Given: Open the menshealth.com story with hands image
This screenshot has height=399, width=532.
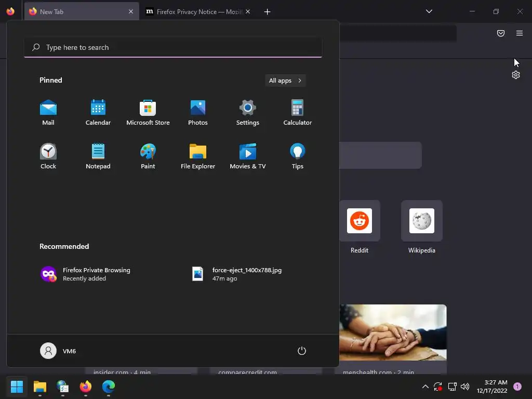Looking at the screenshot, I should tap(393, 339).
